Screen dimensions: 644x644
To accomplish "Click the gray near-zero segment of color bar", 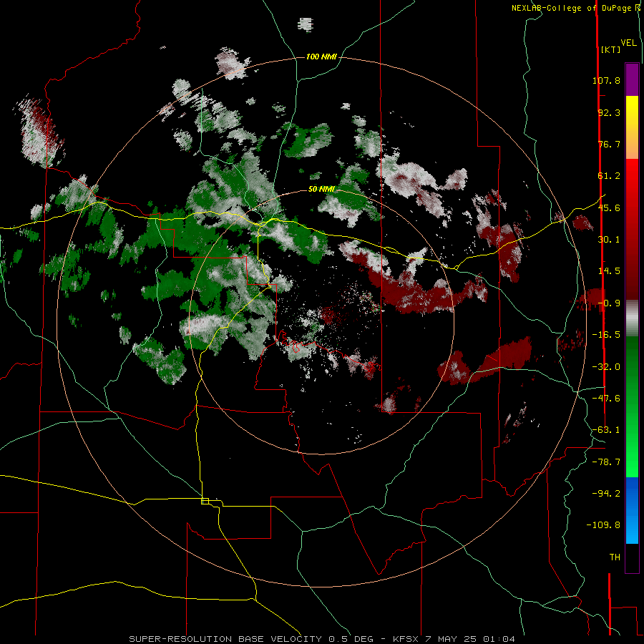I will [632, 318].
